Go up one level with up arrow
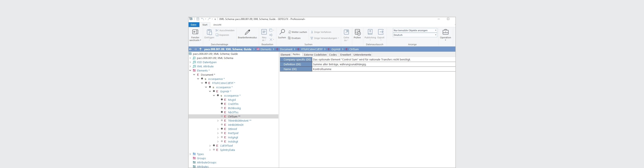Screen dimensions: 644x168 (x=200, y=49)
